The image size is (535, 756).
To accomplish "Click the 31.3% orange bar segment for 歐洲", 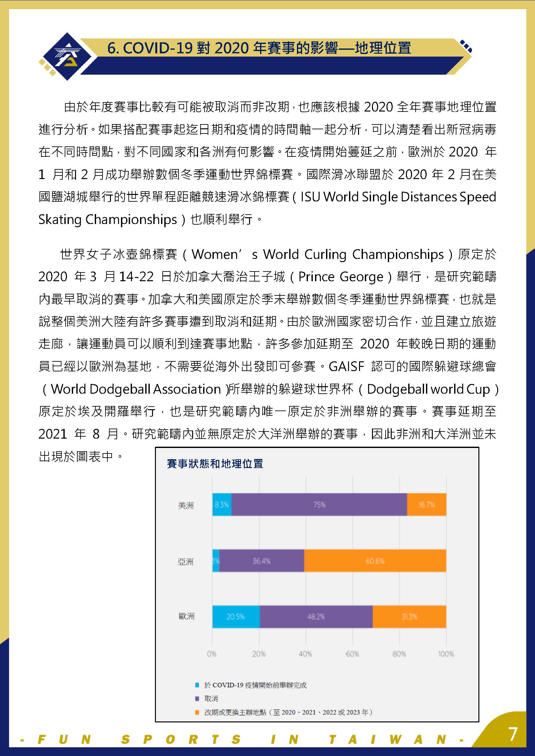I will tap(409, 617).
